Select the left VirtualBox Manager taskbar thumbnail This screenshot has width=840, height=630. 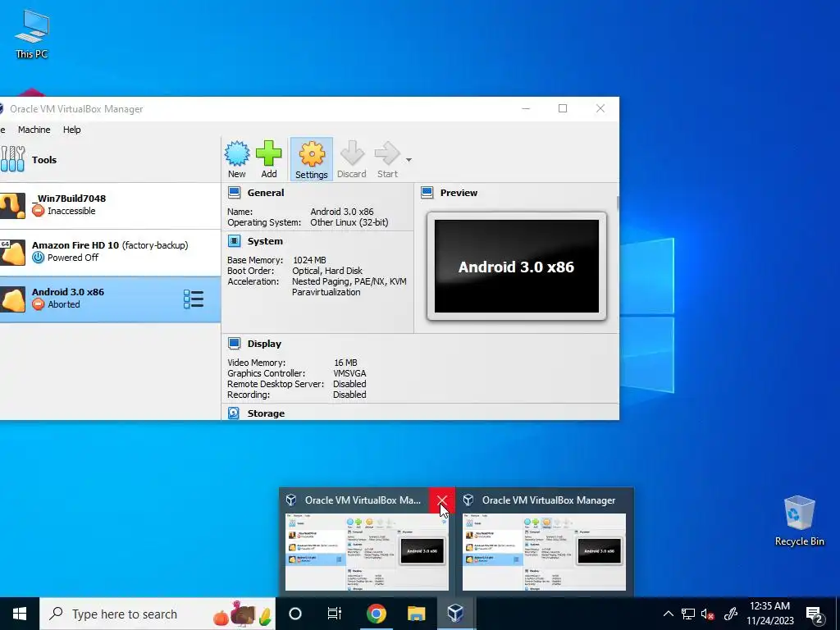[x=367, y=552]
